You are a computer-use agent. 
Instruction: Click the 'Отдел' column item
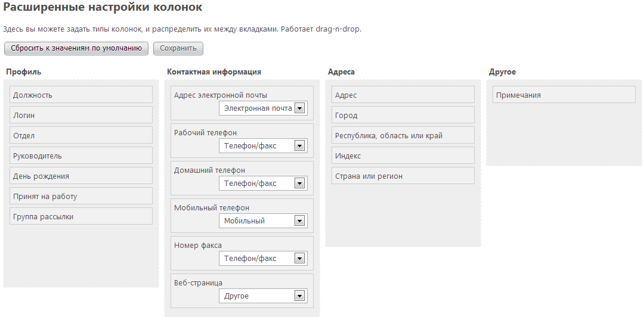point(81,135)
